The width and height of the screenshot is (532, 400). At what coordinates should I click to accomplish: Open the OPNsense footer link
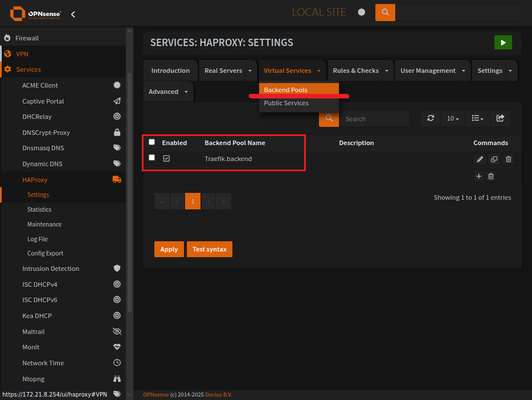(x=155, y=394)
